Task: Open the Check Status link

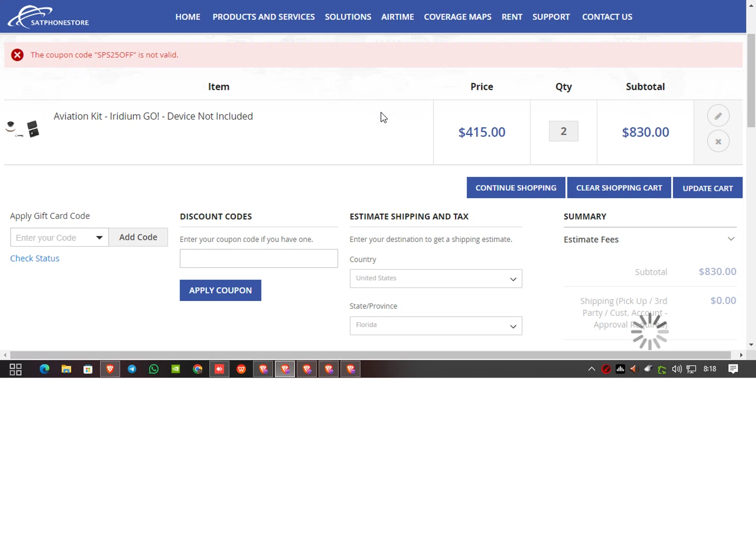Action: 35,258
